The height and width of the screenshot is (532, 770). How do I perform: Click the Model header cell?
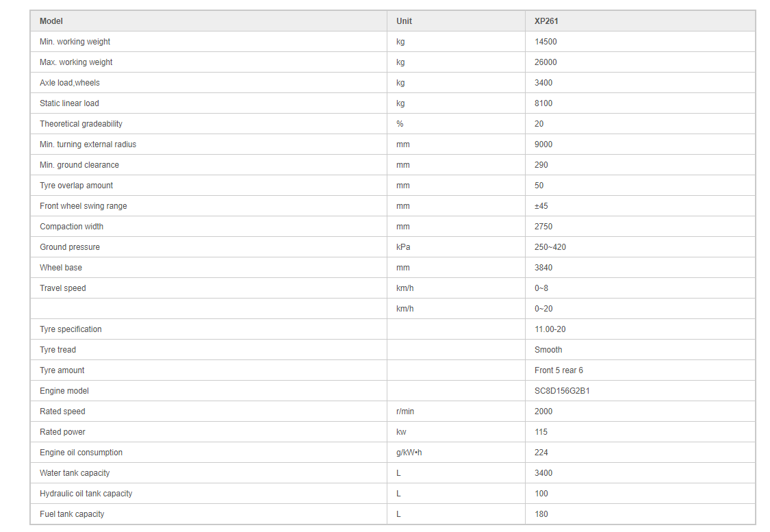tap(51, 21)
